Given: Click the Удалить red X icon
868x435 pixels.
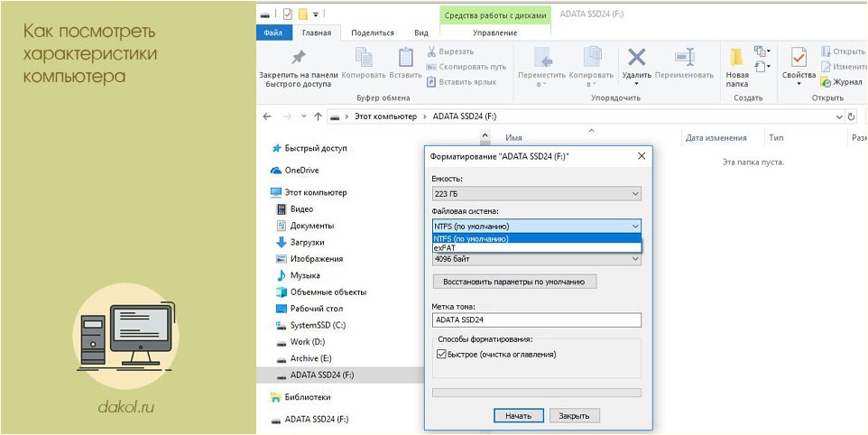Looking at the screenshot, I should pyautogui.click(x=637, y=57).
